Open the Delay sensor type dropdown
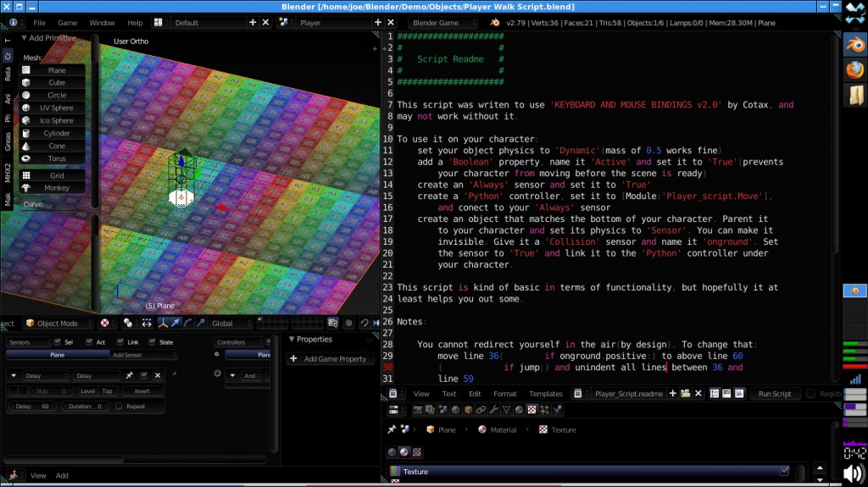 44,375
